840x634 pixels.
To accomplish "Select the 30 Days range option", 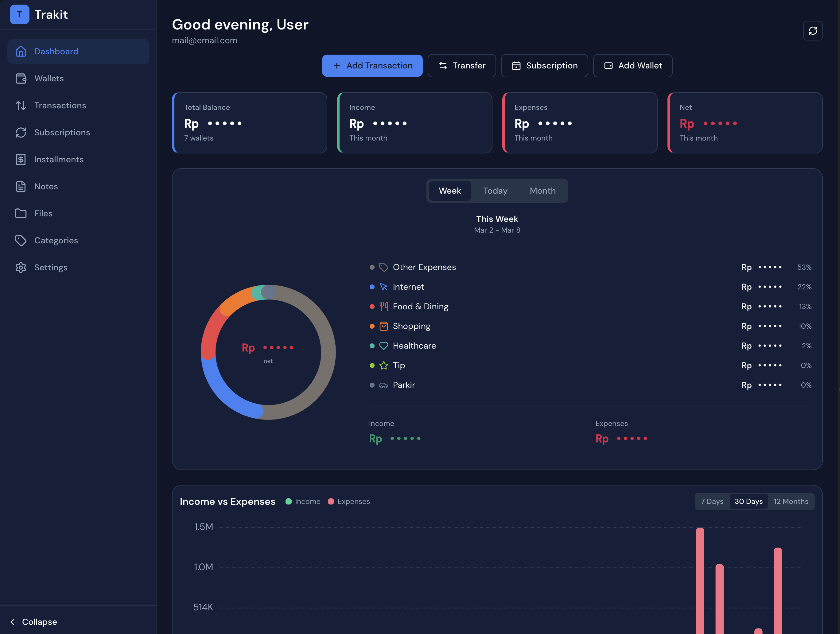I will pyautogui.click(x=748, y=501).
